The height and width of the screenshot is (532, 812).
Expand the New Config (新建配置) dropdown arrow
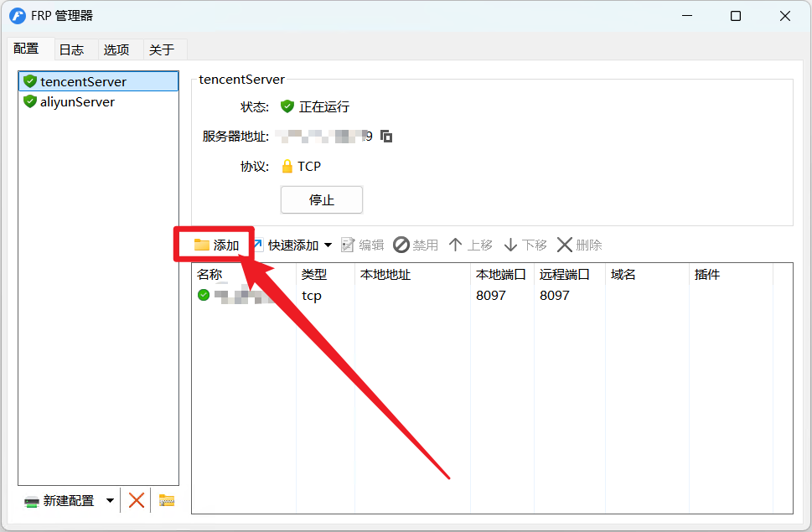pos(110,501)
